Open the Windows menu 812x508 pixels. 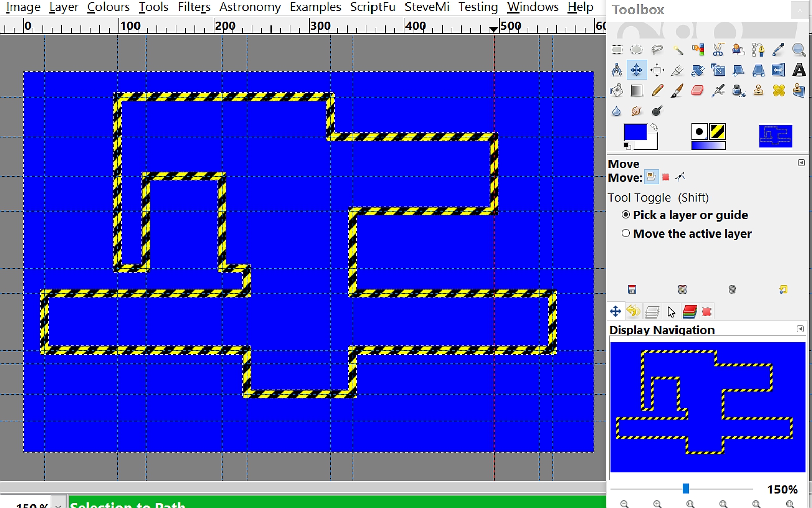(x=532, y=7)
